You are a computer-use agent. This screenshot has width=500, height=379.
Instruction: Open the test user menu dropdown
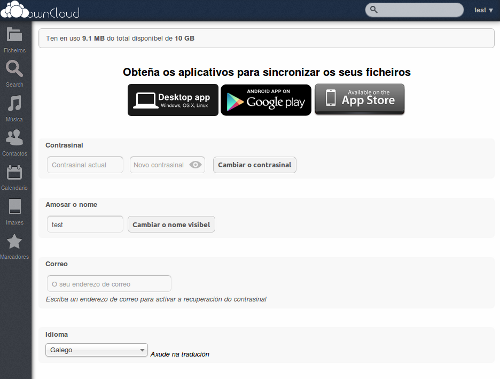click(x=483, y=10)
